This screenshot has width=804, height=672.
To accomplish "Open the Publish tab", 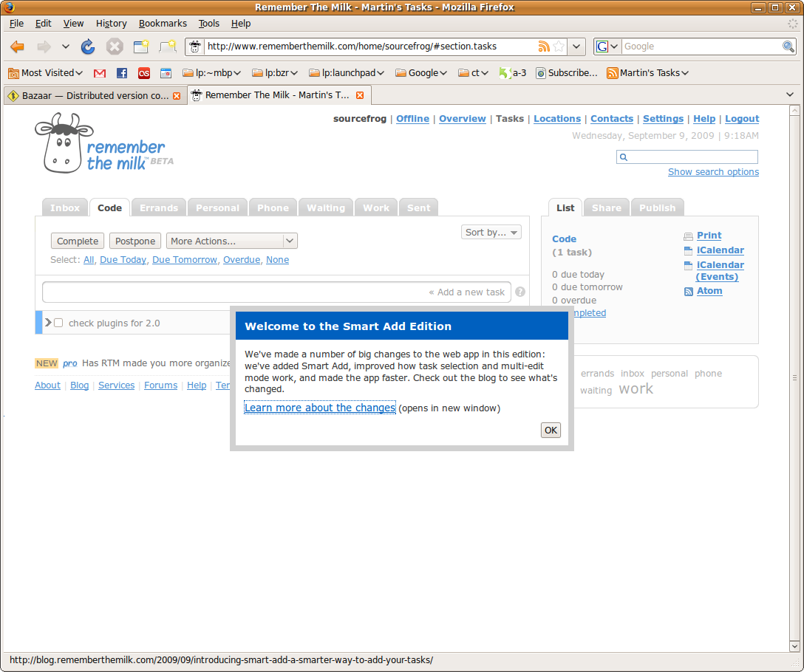I will click(x=658, y=208).
